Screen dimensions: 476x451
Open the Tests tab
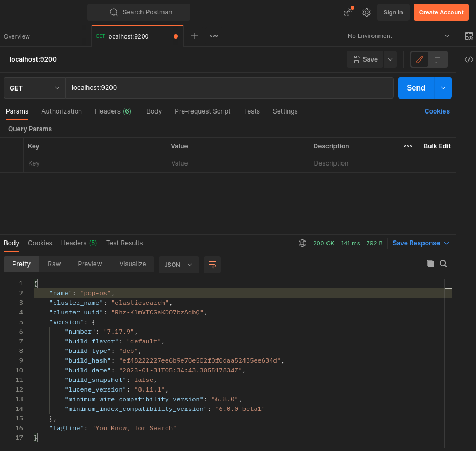(251, 111)
